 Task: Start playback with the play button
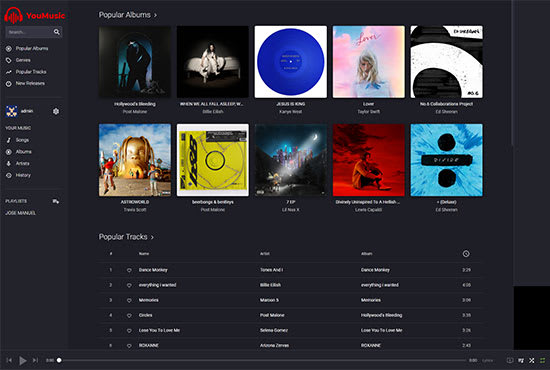click(23, 360)
